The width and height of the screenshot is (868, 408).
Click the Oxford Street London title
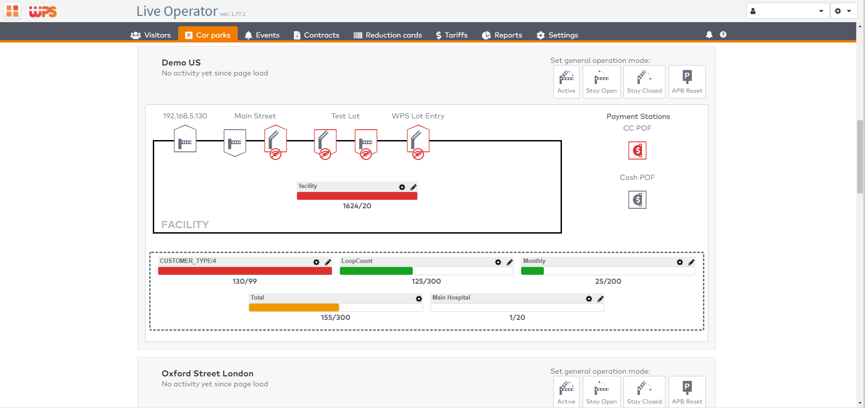point(208,373)
